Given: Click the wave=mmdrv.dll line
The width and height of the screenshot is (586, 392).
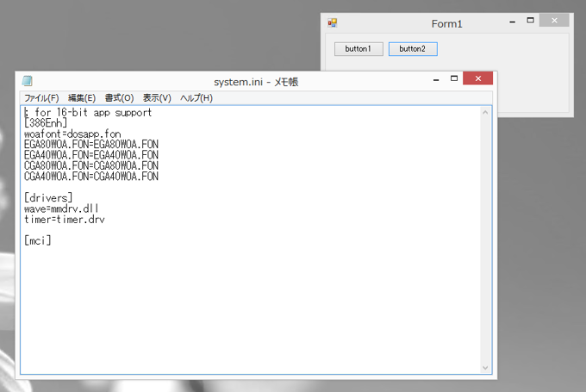Looking at the screenshot, I should (x=61, y=208).
